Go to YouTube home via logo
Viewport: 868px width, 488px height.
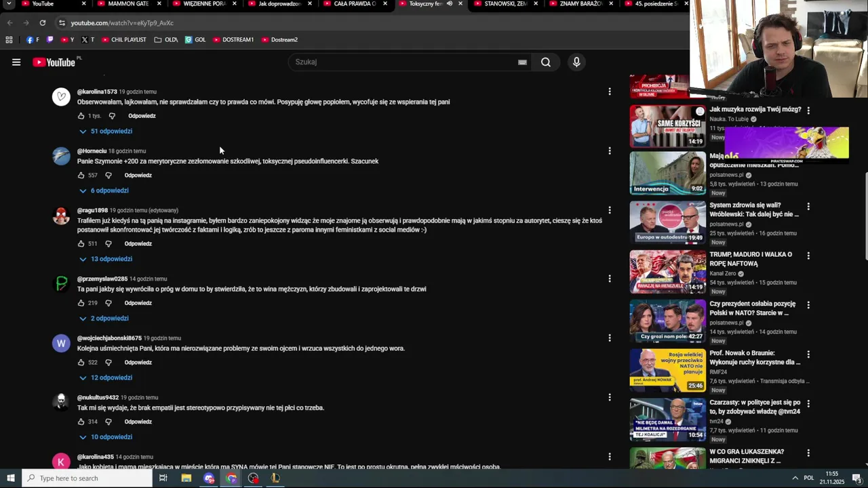pyautogui.click(x=54, y=62)
